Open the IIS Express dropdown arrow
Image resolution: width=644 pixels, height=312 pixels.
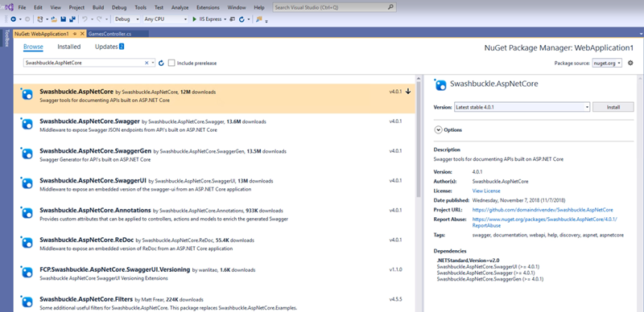tap(225, 19)
